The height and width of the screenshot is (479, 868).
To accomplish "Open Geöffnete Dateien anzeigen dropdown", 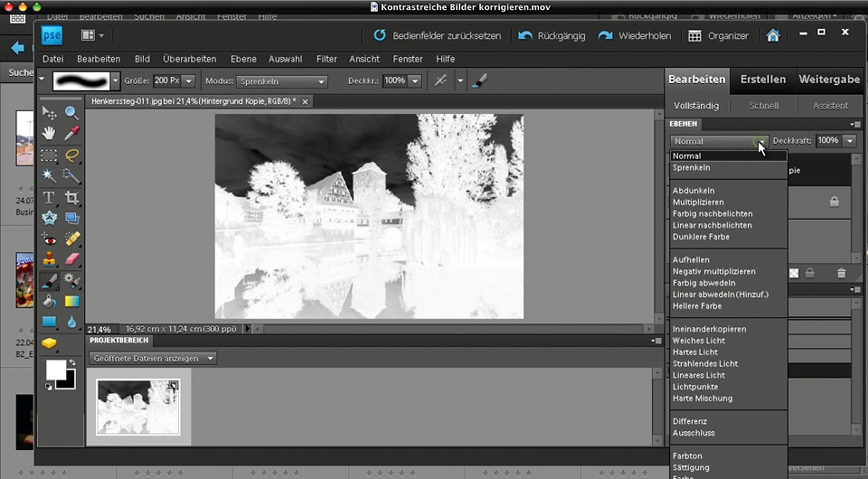I will pyautogui.click(x=153, y=358).
